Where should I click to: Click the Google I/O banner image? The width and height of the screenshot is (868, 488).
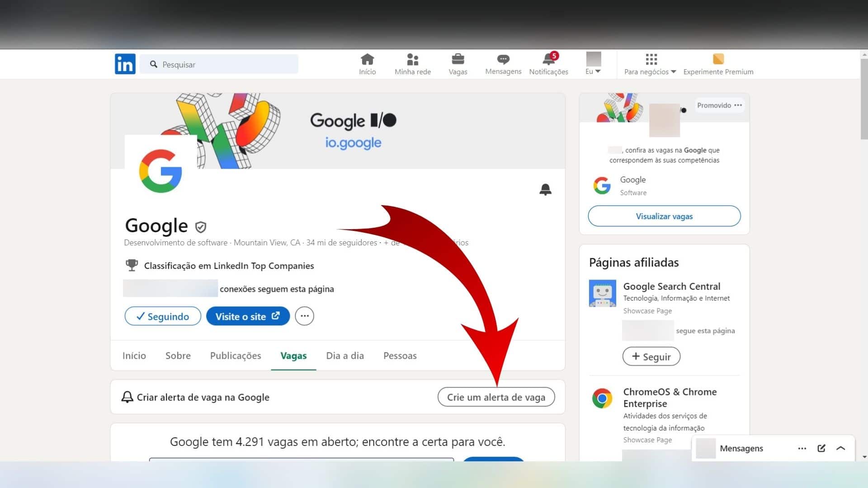tap(337, 131)
